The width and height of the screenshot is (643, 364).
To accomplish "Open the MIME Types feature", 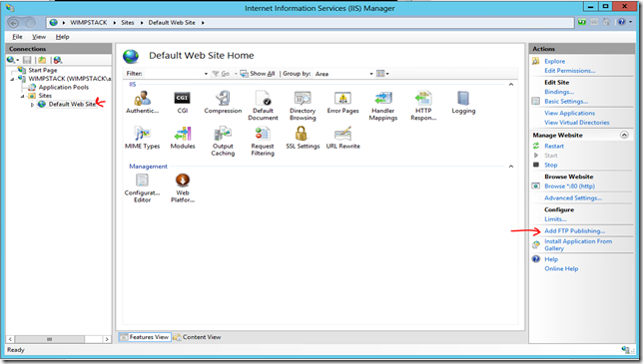I will click(x=143, y=138).
